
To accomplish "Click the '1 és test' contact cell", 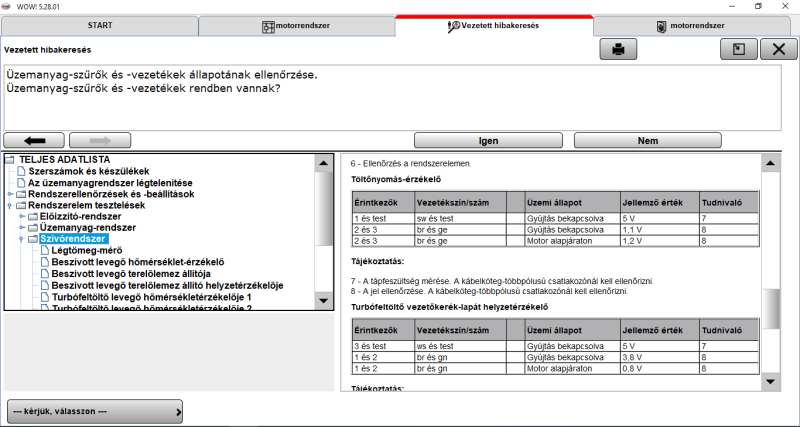I will (x=383, y=218).
